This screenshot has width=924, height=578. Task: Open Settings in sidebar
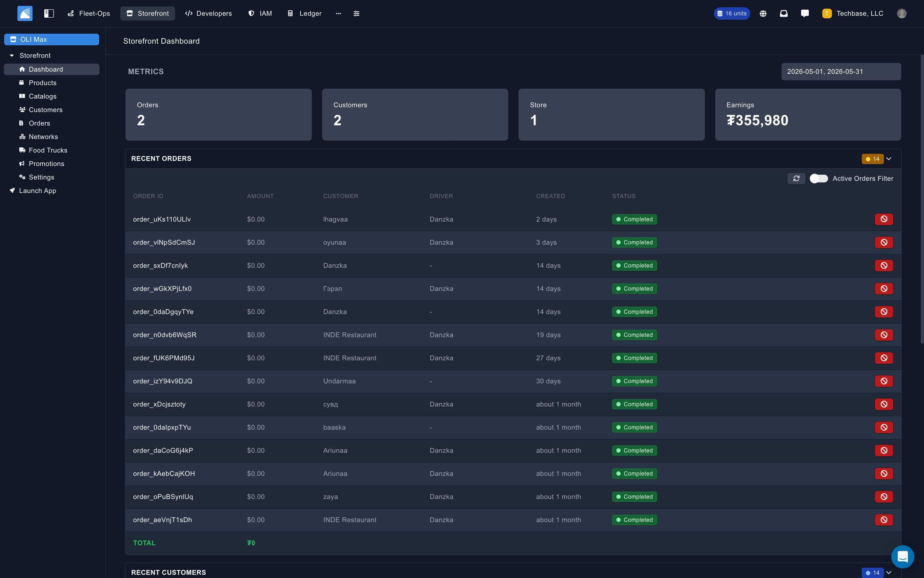click(52, 177)
